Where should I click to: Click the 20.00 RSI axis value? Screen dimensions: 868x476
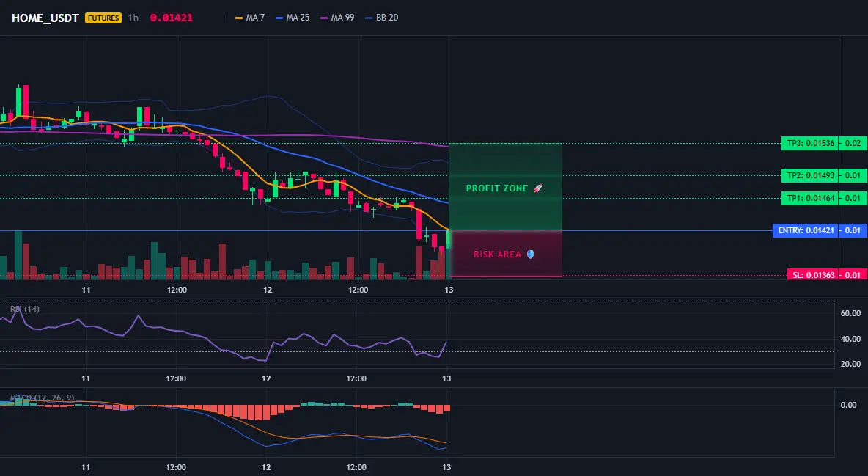coord(851,364)
